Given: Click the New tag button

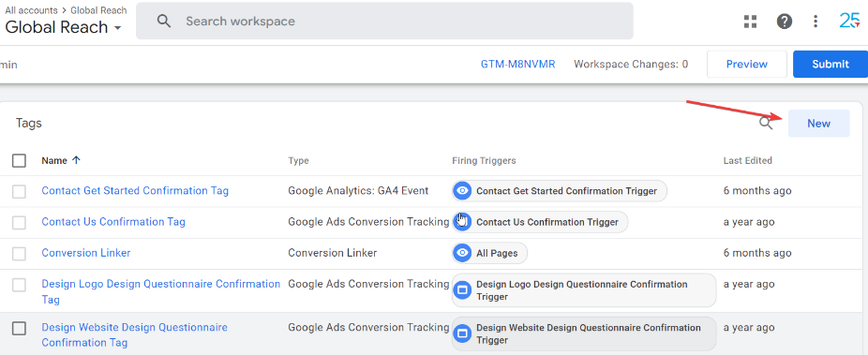Looking at the screenshot, I should [818, 124].
